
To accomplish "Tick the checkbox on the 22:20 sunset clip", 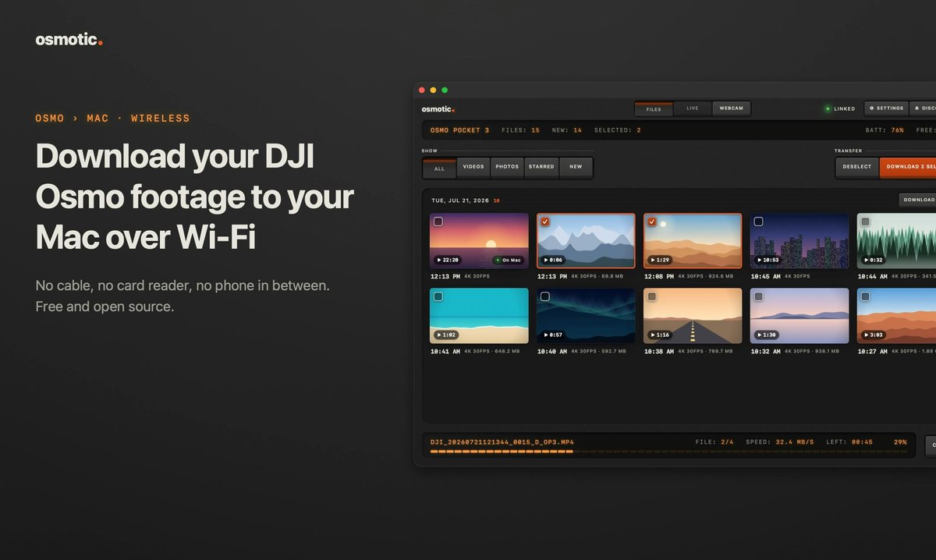I will [x=438, y=222].
